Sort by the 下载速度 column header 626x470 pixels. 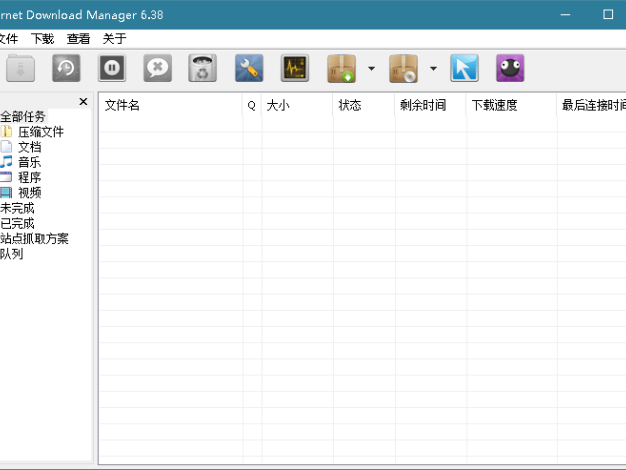click(x=511, y=105)
